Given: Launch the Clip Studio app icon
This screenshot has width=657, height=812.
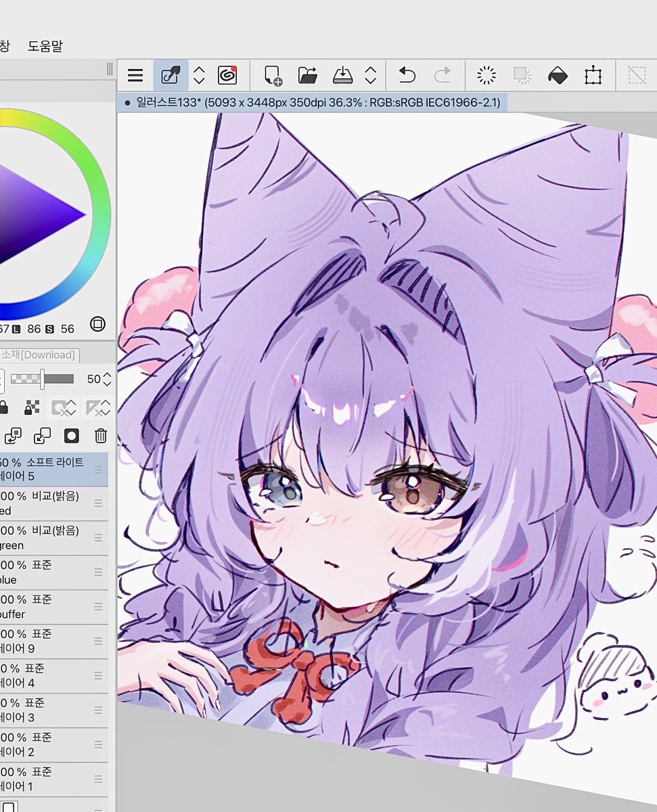Looking at the screenshot, I should (227, 75).
